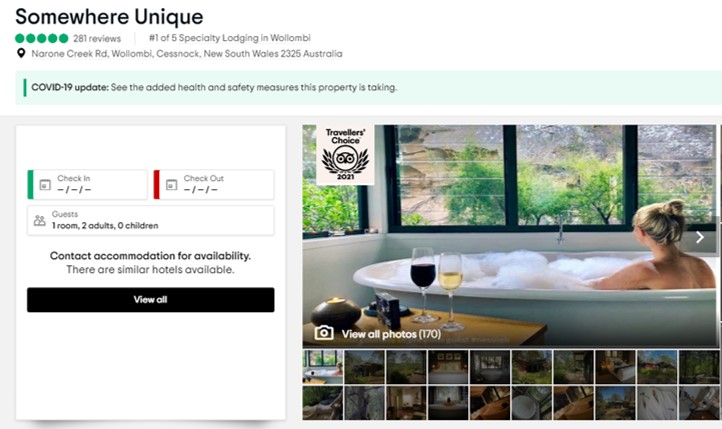Select the bedroom thumbnail in top row

448,367
